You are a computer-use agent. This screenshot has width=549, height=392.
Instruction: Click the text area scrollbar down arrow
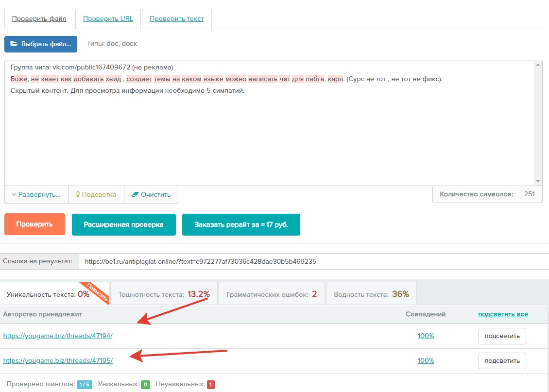(538, 181)
